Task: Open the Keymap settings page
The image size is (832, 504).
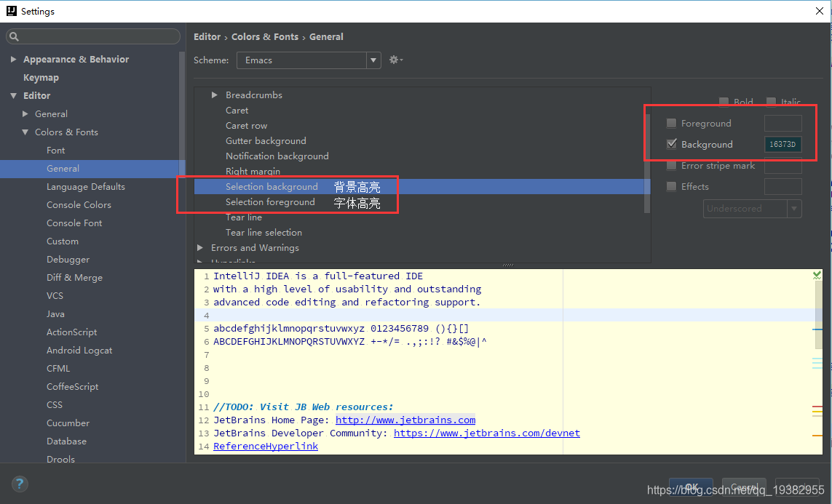Action: (x=41, y=77)
